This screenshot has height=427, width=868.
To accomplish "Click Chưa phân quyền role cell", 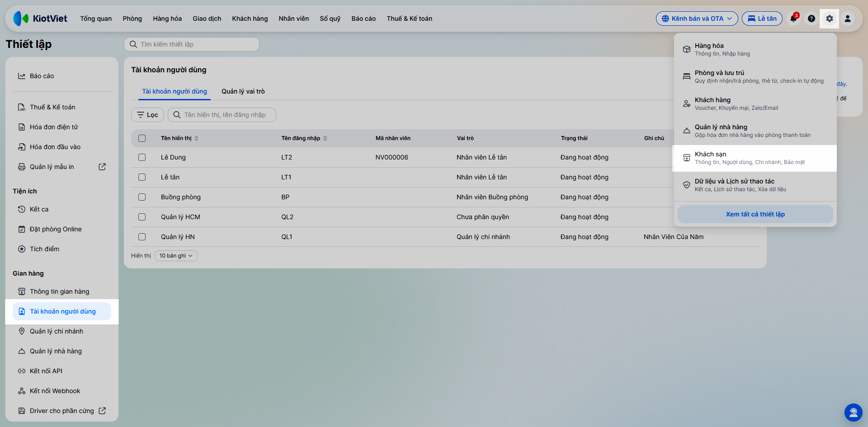I will coord(483,217).
